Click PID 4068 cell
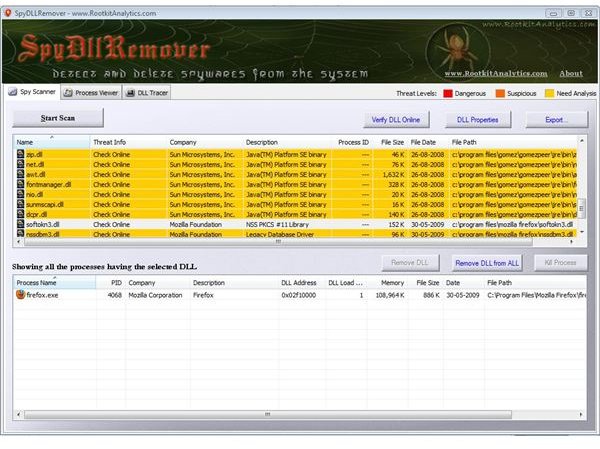This screenshot has height=449, width=600. (114, 295)
